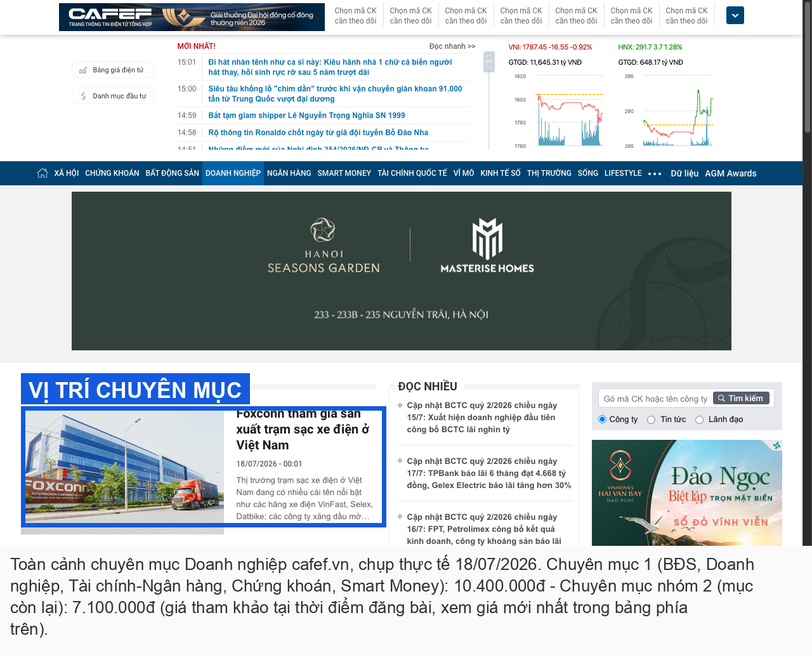Click the article date 18/07/2026 - 00:01
The image size is (812, 655).
click(270, 464)
